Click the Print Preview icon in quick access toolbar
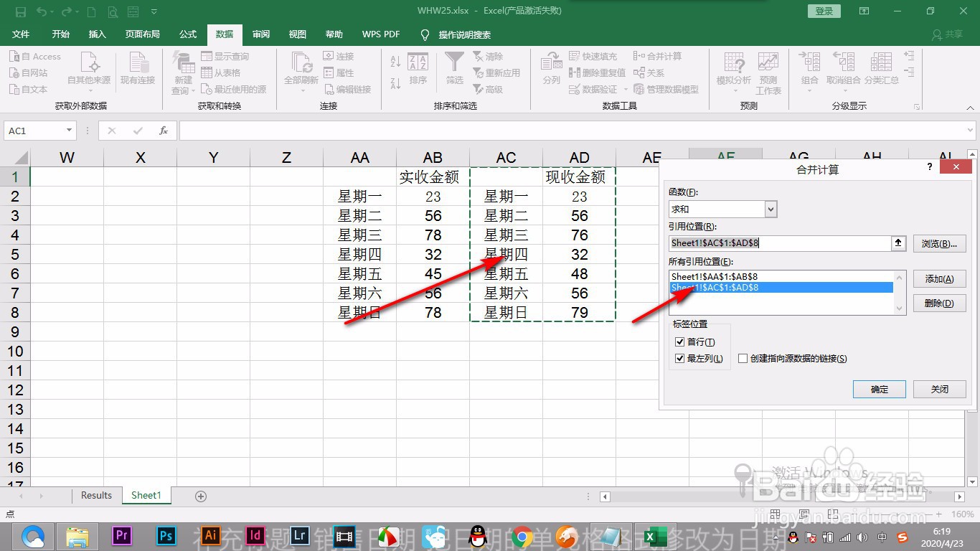Viewport: 980px width, 551px height. point(113,11)
